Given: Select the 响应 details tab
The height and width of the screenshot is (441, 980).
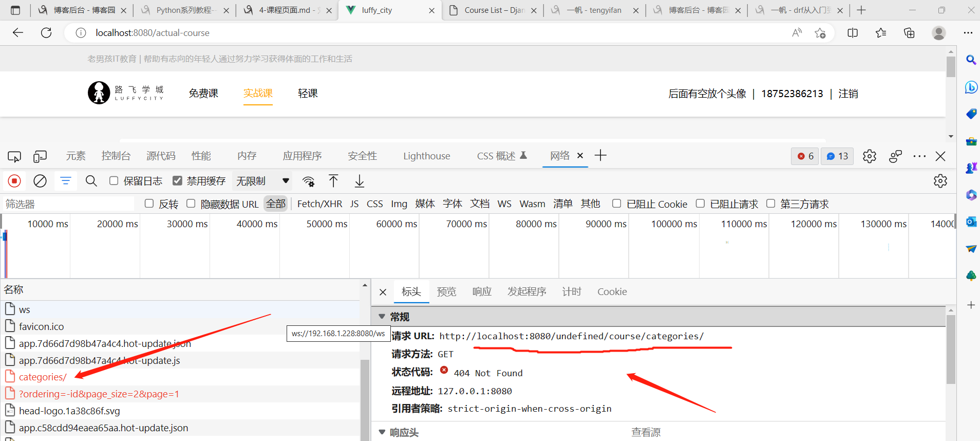Looking at the screenshot, I should (x=482, y=291).
